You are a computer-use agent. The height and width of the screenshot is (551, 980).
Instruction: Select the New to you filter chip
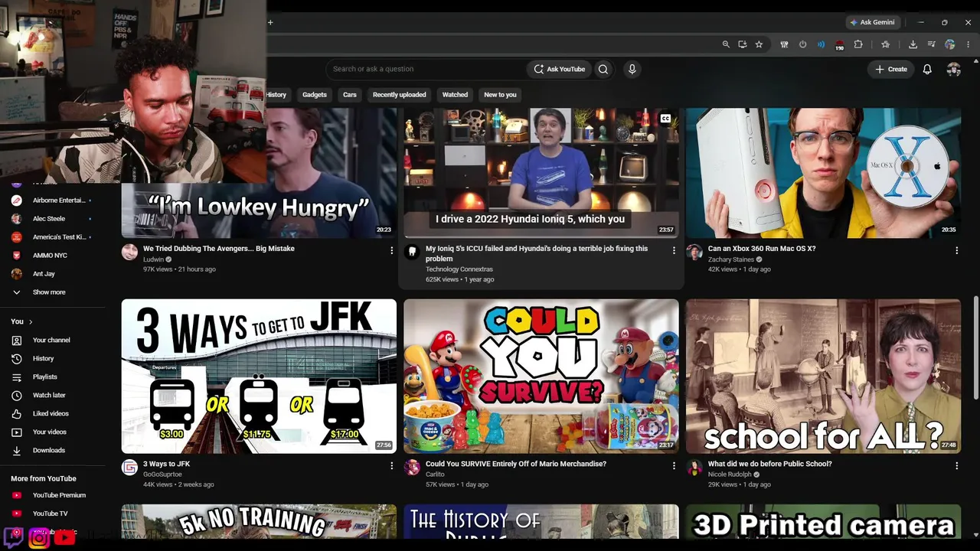tap(500, 95)
